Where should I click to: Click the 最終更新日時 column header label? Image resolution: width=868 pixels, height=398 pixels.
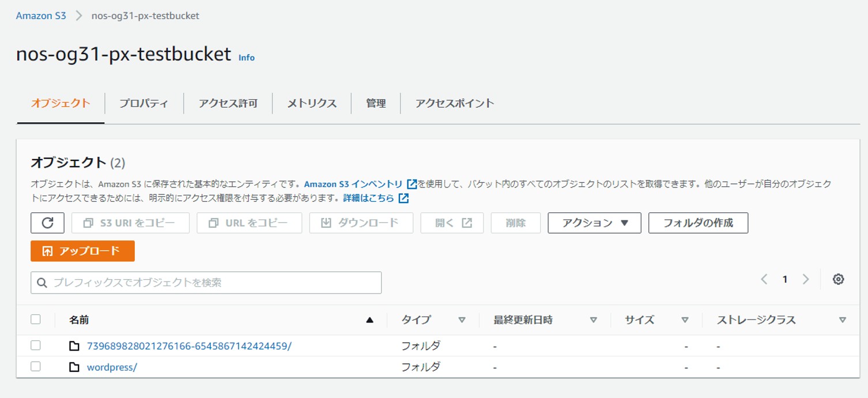point(523,320)
